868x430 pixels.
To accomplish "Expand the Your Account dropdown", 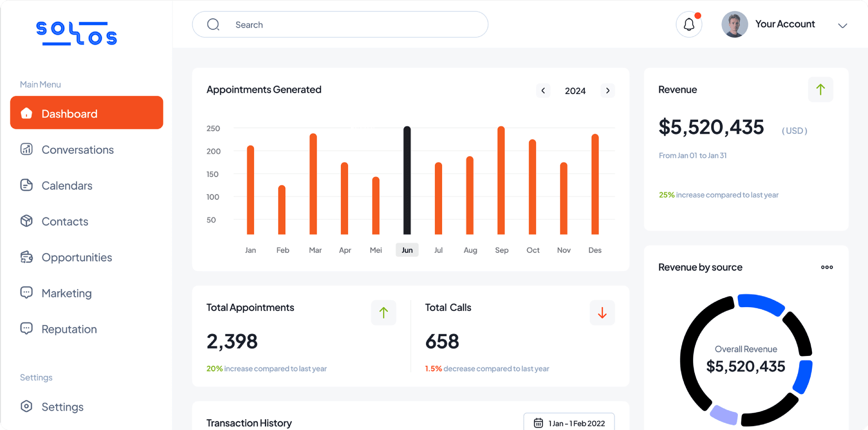I will 842,26.
